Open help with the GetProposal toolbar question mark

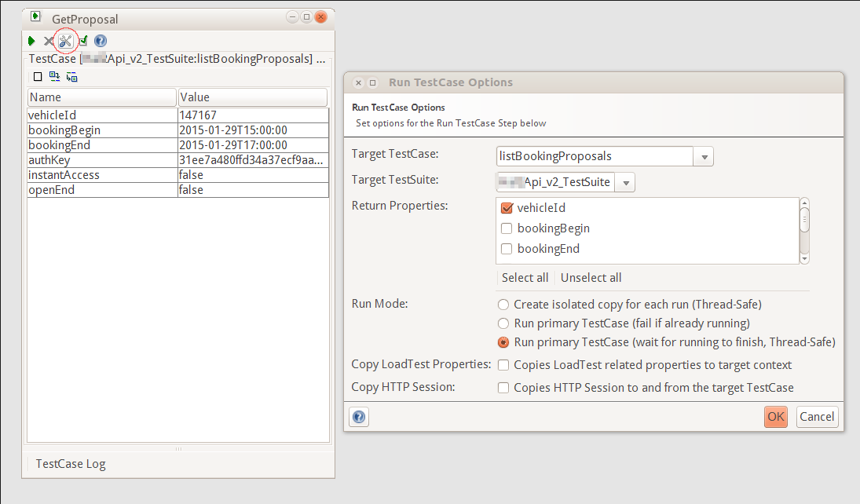pyautogui.click(x=101, y=41)
